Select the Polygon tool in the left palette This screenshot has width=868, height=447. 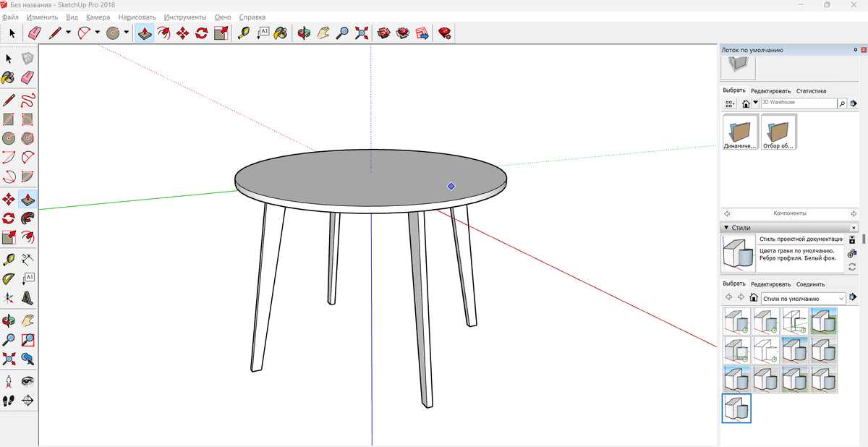tap(27, 138)
